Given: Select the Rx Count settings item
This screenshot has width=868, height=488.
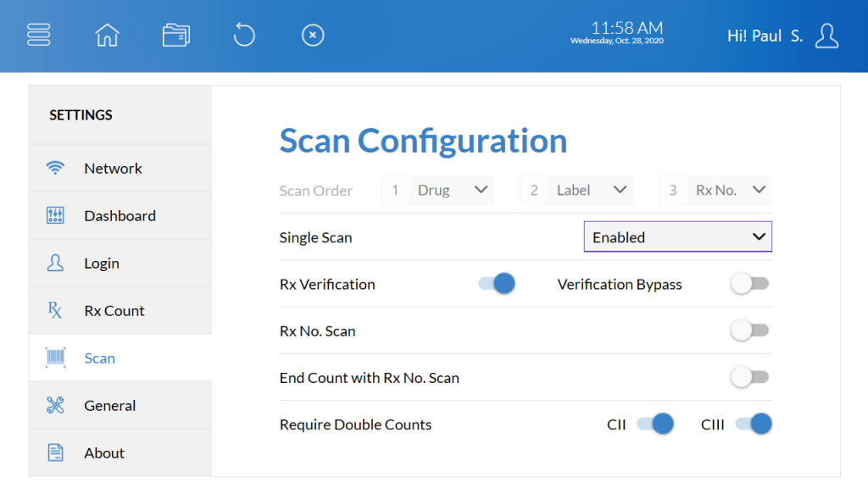Looking at the screenshot, I should coord(120,310).
